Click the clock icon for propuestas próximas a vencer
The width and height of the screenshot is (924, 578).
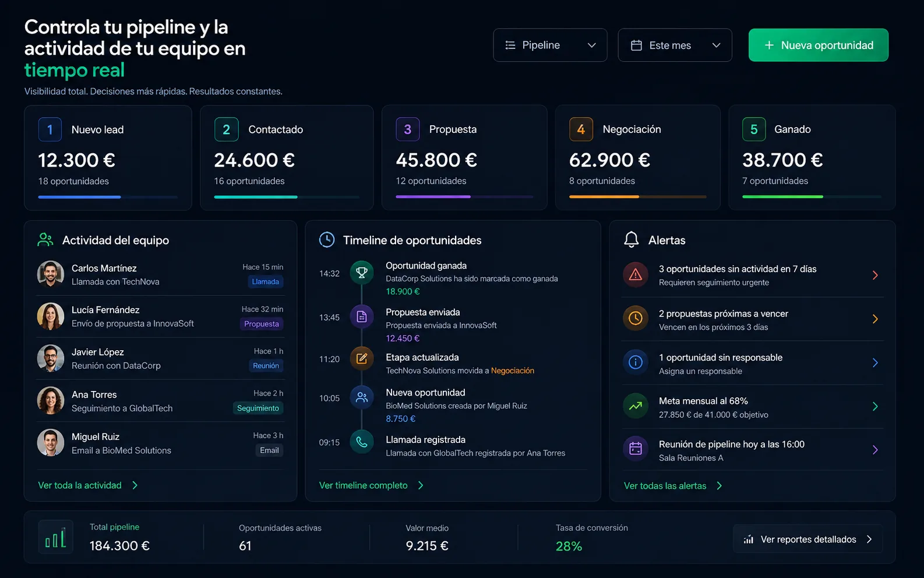coord(636,319)
